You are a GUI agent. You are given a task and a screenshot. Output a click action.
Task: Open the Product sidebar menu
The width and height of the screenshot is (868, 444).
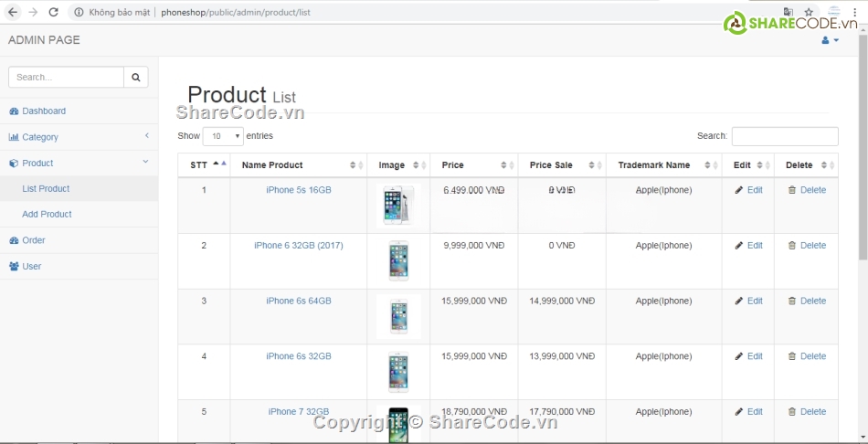click(79, 164)
